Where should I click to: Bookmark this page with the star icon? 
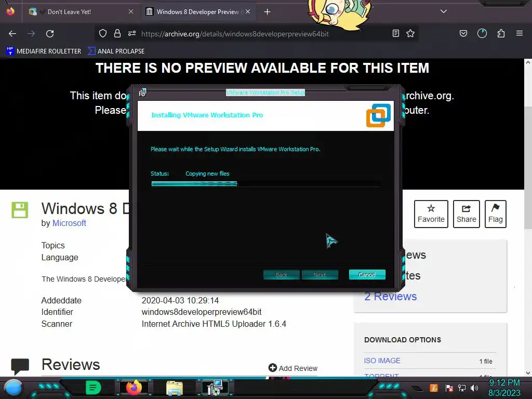point(410,33)
